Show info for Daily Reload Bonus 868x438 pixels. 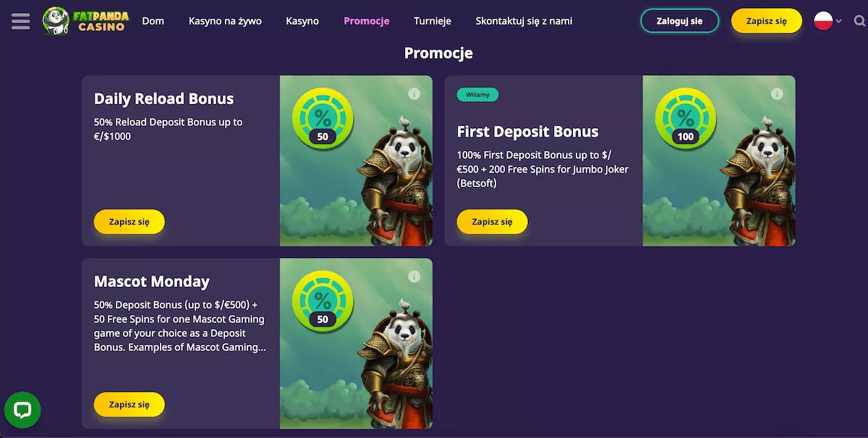tap(414, 94)
